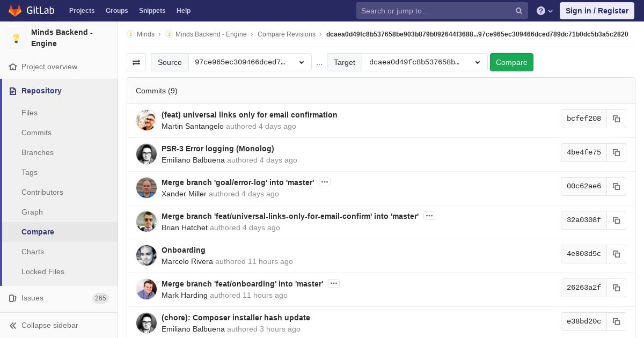Click search magnifier icon in top bar

click(519, 11)
